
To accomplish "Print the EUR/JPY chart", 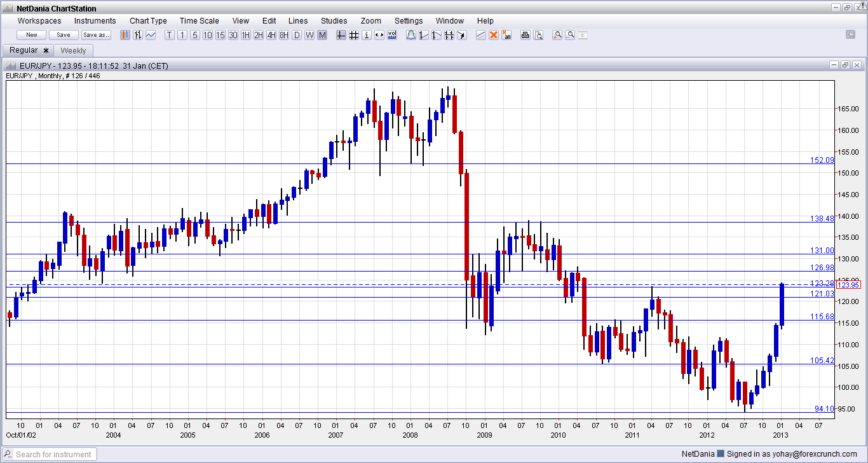I will click(x=525, y=35).
